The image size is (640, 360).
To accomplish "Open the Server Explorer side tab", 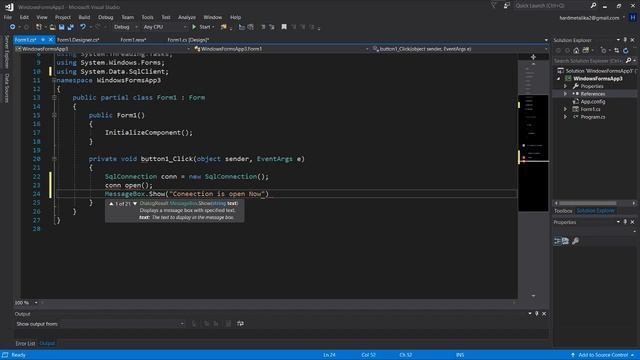I will tap(7, 52).
